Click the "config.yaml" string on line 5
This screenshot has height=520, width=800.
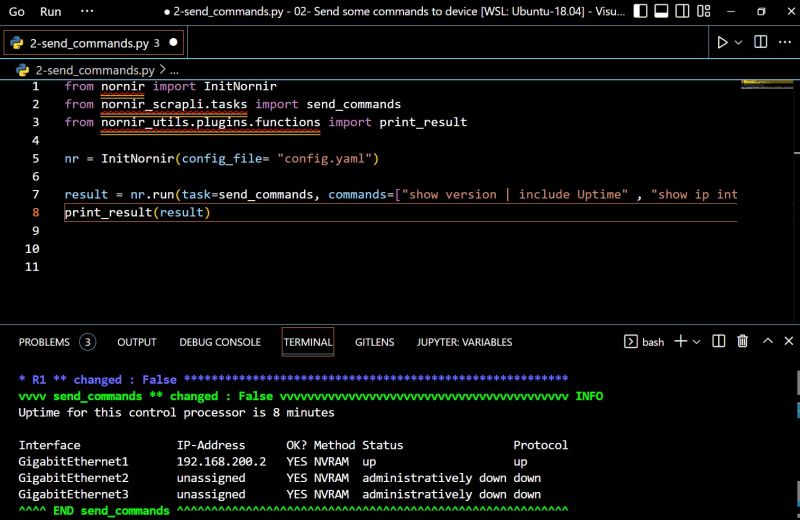click(324, 158)
